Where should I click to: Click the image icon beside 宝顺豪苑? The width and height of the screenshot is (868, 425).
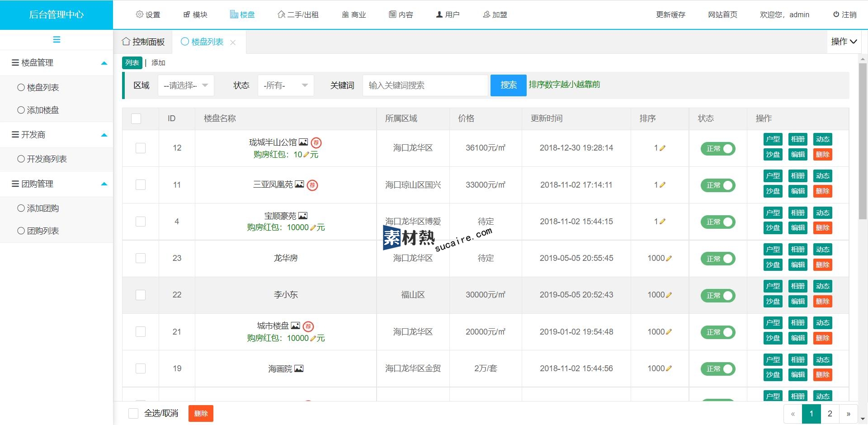coord(303,216)
